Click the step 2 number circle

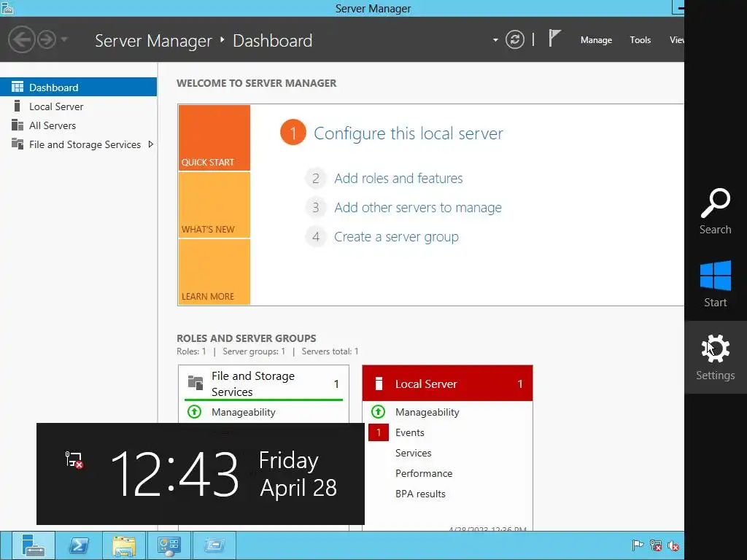pyautogui.click(x=315, y=178)
